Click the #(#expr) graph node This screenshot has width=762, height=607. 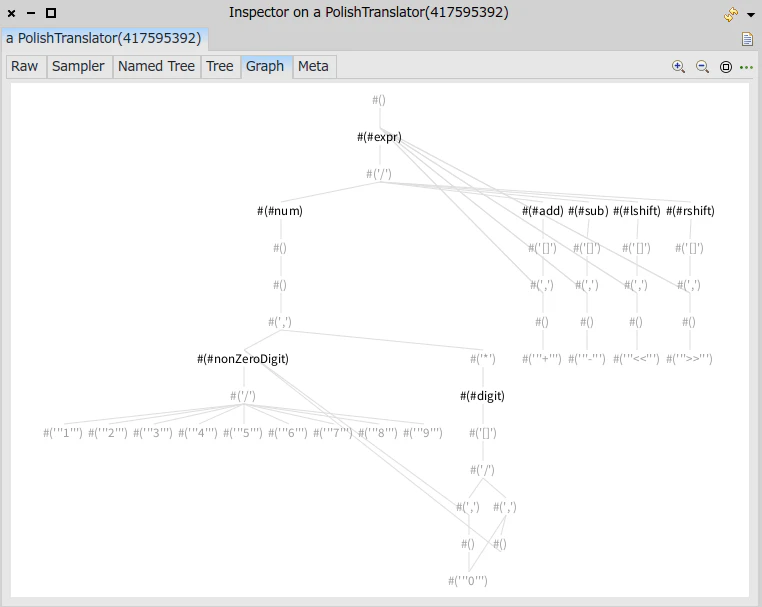pyautogui.click(x=380, y=137)
